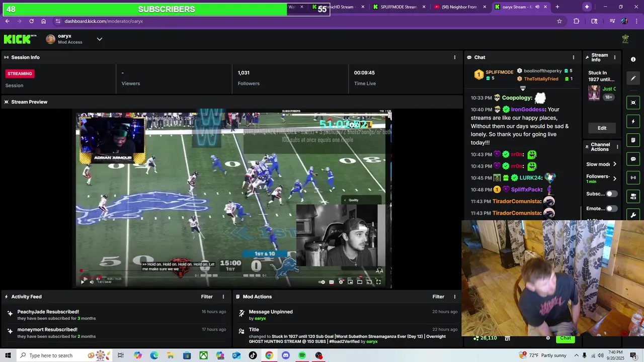
Task: Click the dashboard.kick.com address bar
Action: pyautogui.click(x=302, y=21)
